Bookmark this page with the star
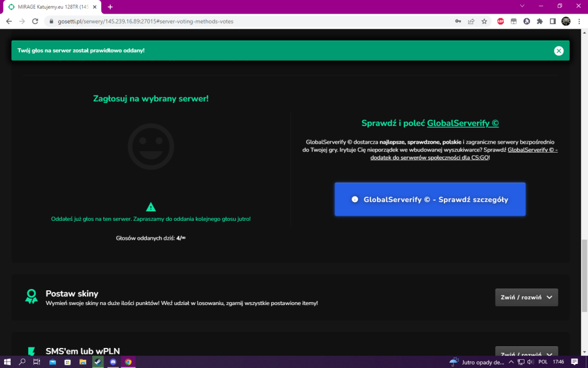The width and height of the screenshot is (588, 368). click(x=484, y=21)
